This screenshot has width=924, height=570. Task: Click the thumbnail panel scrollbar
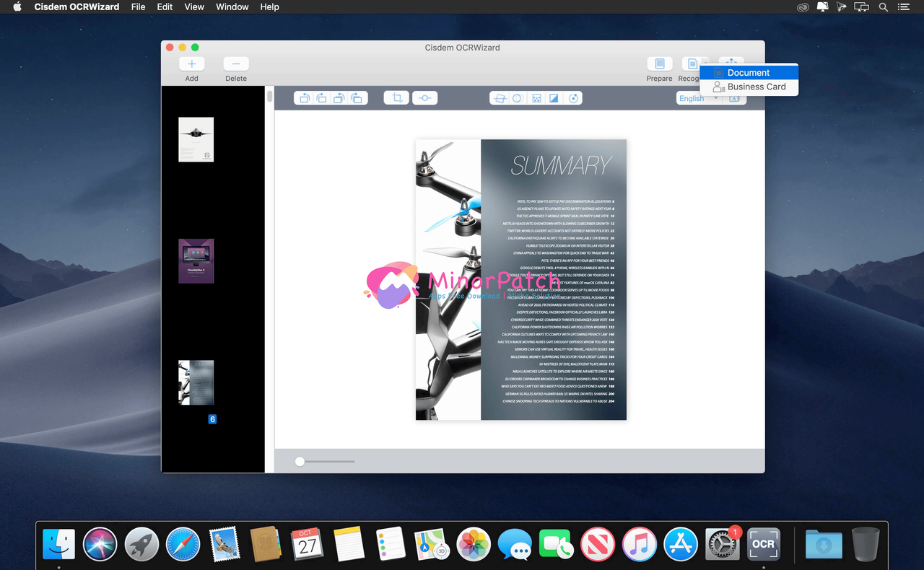coord(270,97)
